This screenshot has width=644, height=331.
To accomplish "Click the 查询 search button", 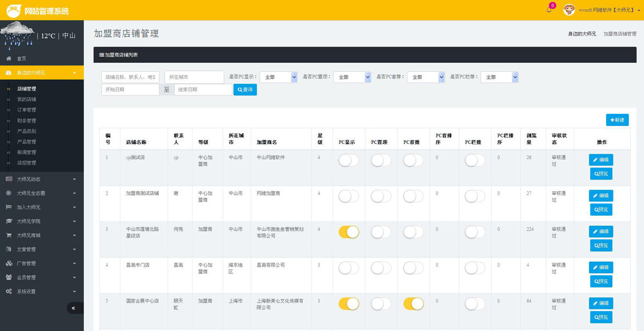I will (x=245, y=90).
